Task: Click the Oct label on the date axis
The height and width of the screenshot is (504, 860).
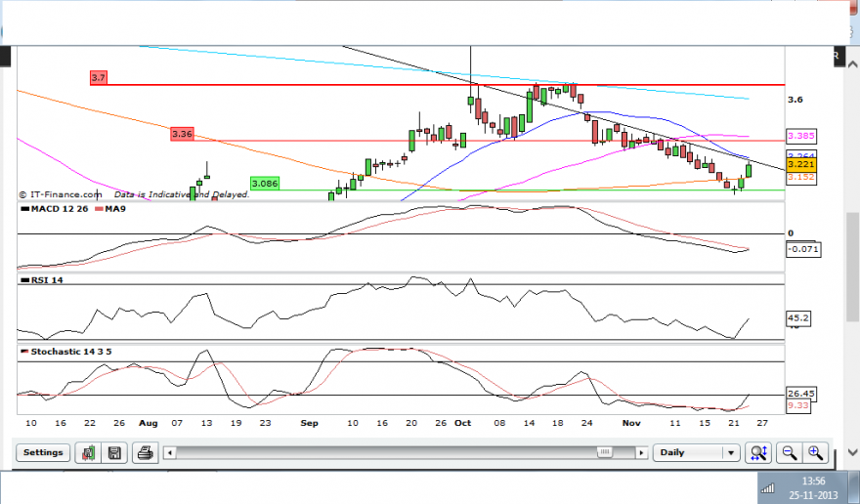Action: point(463,423)
